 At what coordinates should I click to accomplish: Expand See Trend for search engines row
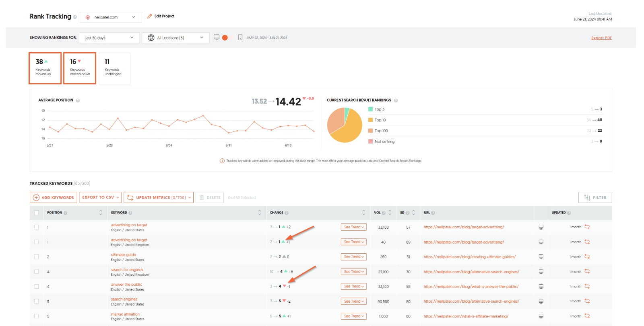[354, 301]
